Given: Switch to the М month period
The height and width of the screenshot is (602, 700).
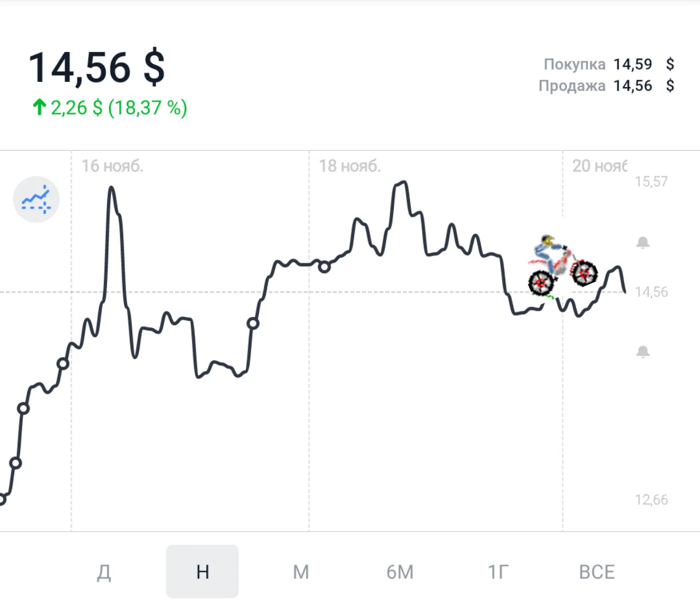Looking at the screenshot, I should 301,572.
